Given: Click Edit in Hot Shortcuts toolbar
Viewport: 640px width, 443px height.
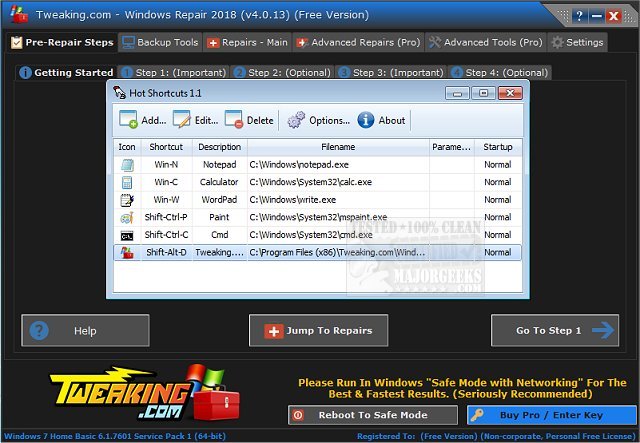Looking at the screenshot, I should 196,120.
